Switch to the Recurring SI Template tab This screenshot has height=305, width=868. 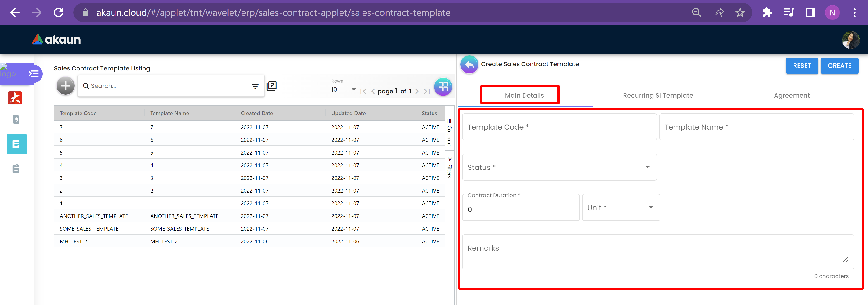pos(658,95)
